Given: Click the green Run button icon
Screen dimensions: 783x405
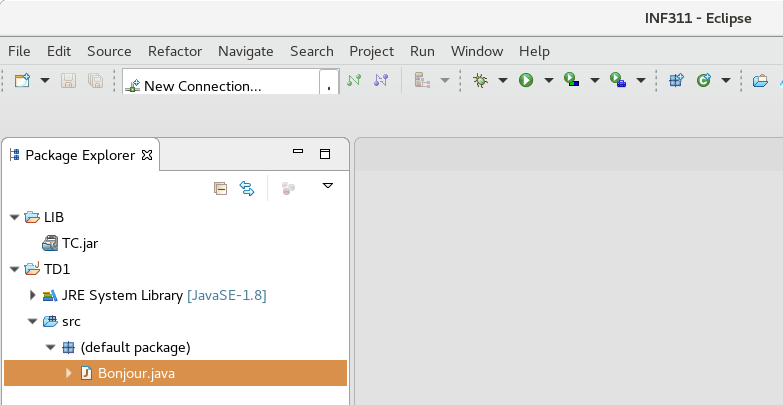Looking at the screenshot, I should [526, 80].
